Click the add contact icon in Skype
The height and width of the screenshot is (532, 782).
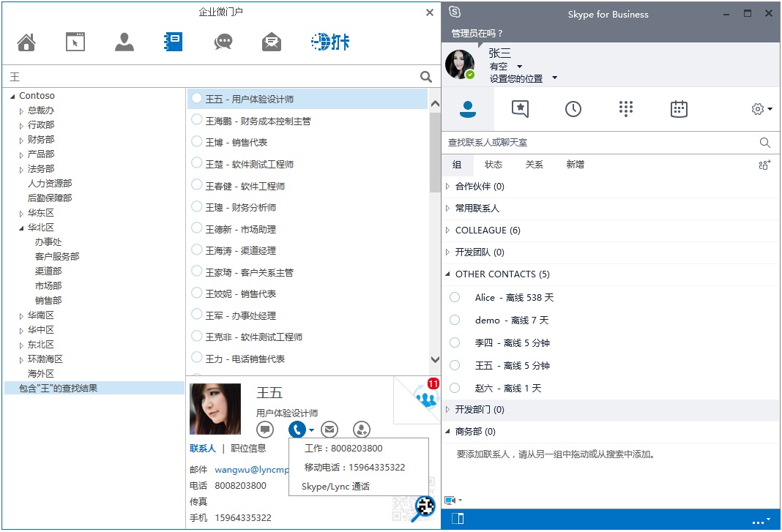[764, 165]
